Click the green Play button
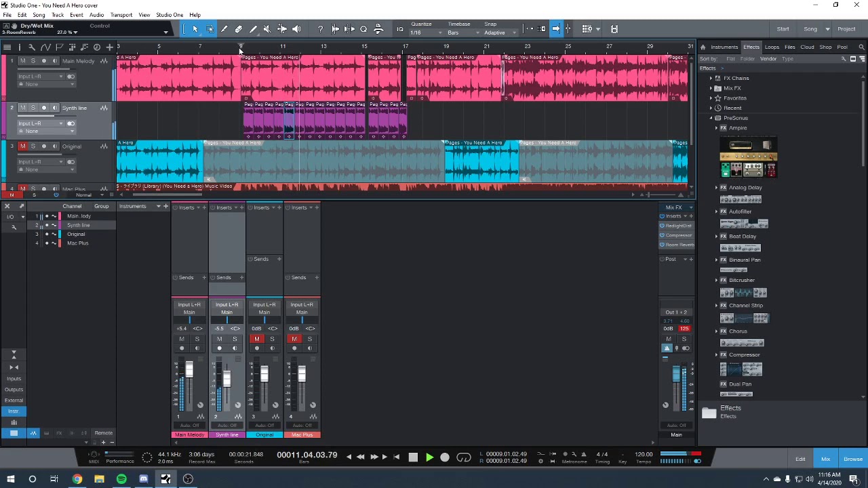 pos(429,457)
